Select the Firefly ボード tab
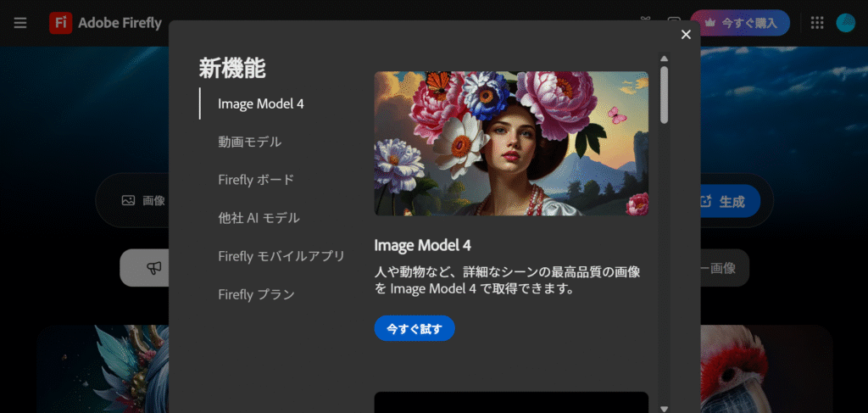Screen dimensions: 868x413 tap(256, 180)
